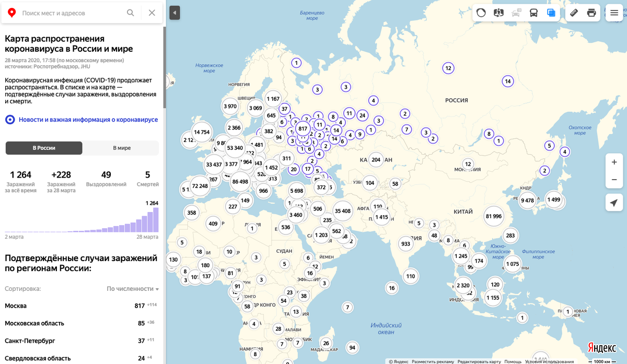Click the 933 India marker
The height and width of the screenshot is (364, 627).
coord(405,244)
